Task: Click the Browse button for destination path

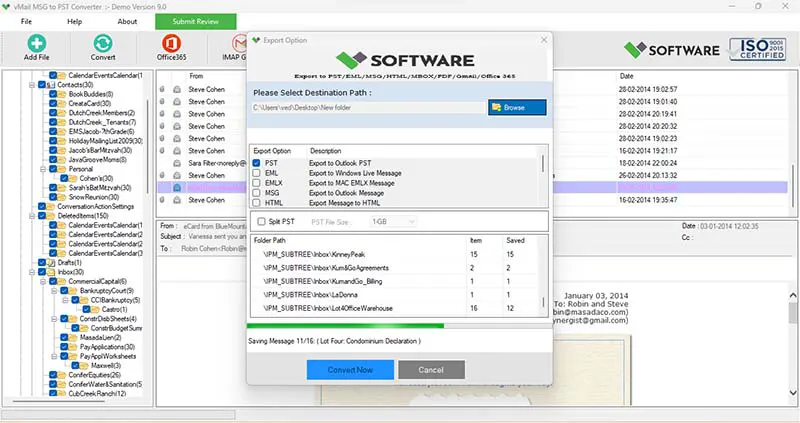Action: coord(517,108)
